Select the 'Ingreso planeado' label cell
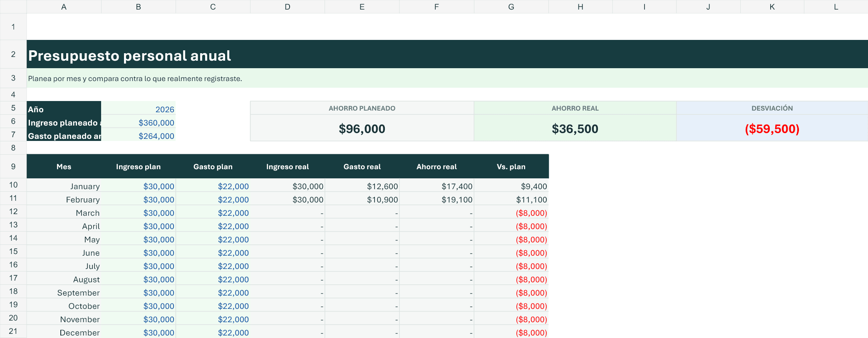This screenshot has width=868, height=338. [64, 121]
